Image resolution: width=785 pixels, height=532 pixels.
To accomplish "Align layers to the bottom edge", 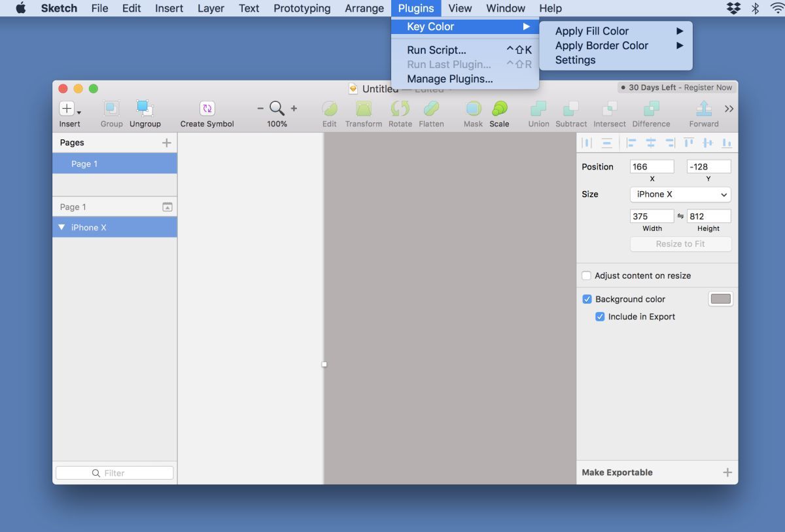I will 727,143.
